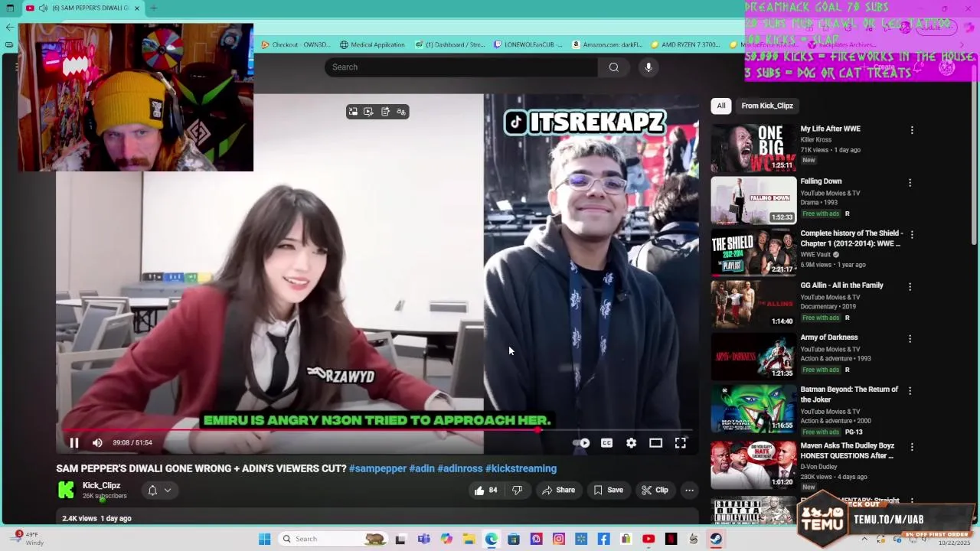Open the LONEWOLFanCUB bookmark
Screen dimensions: 980x551
[x=528, y=44]
